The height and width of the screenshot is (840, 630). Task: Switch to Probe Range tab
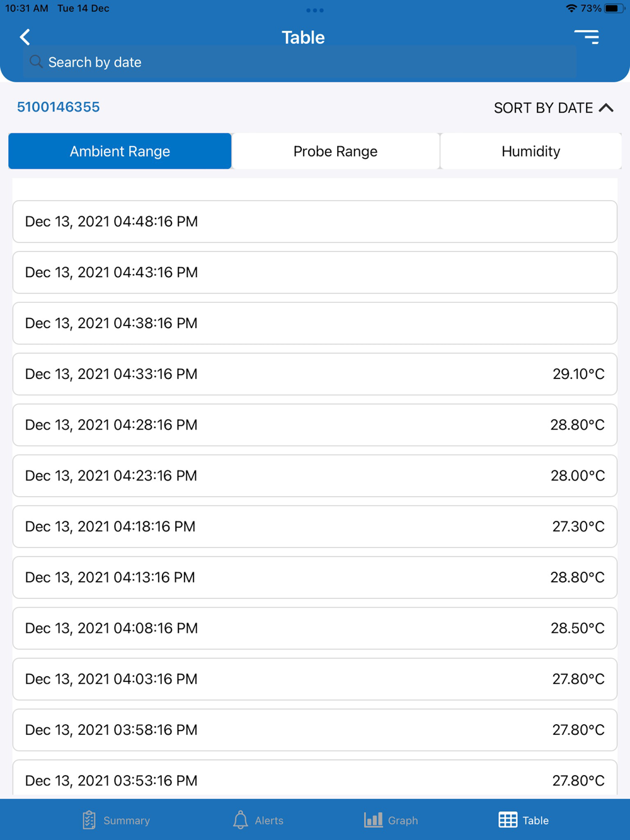click(335, 151)
